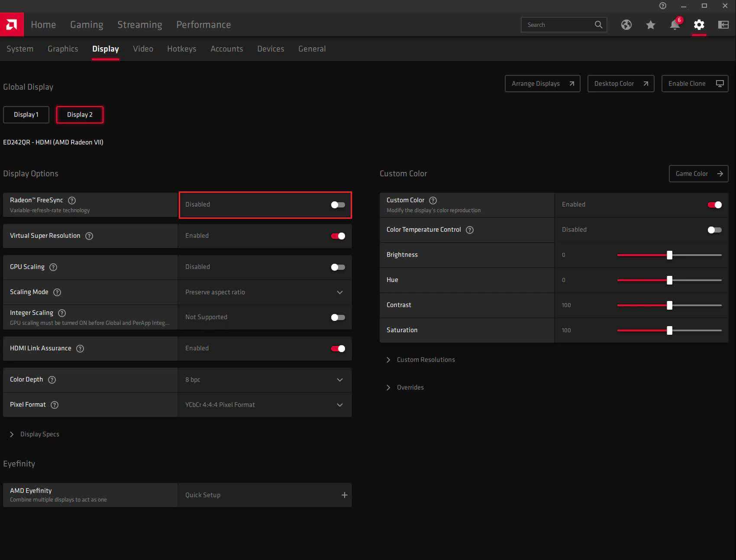The image size is (736, 560).
Task: Click the help icon beside Color Depth
Action: point(52,380)
